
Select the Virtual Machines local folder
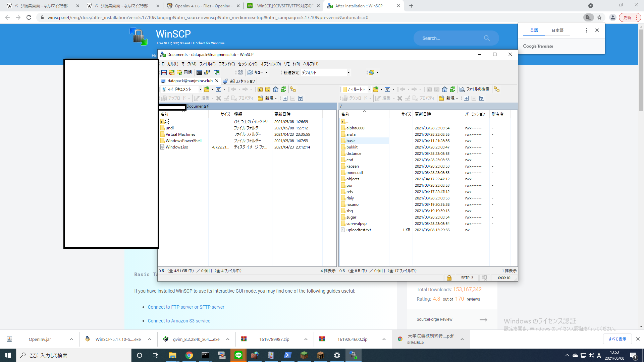pos(180,134)
